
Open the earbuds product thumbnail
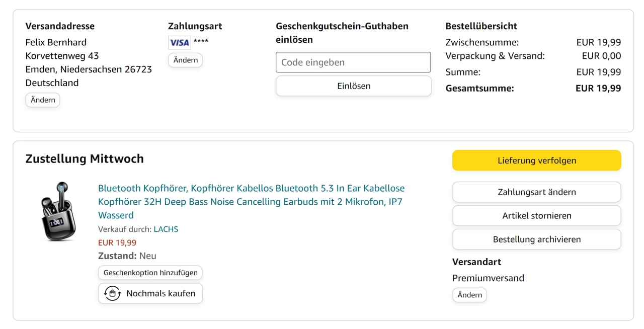[58, 211]
